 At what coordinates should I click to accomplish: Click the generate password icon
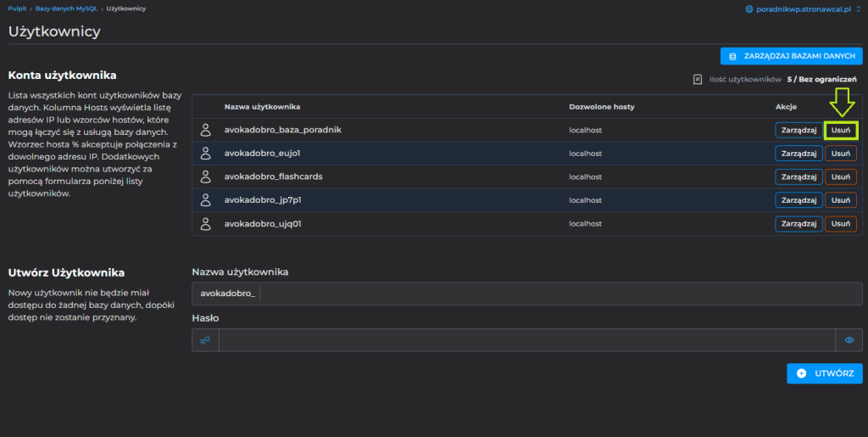(x=205, y=340)
